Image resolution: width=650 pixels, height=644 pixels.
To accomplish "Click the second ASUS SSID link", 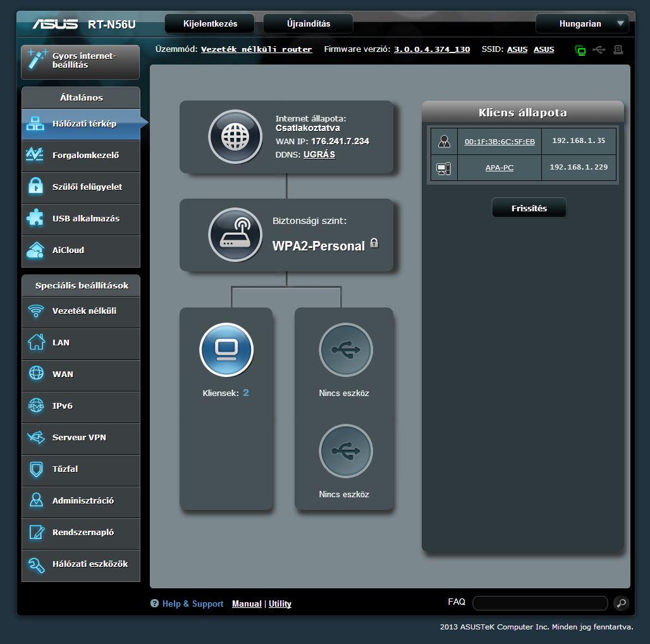I will (544, 49).
